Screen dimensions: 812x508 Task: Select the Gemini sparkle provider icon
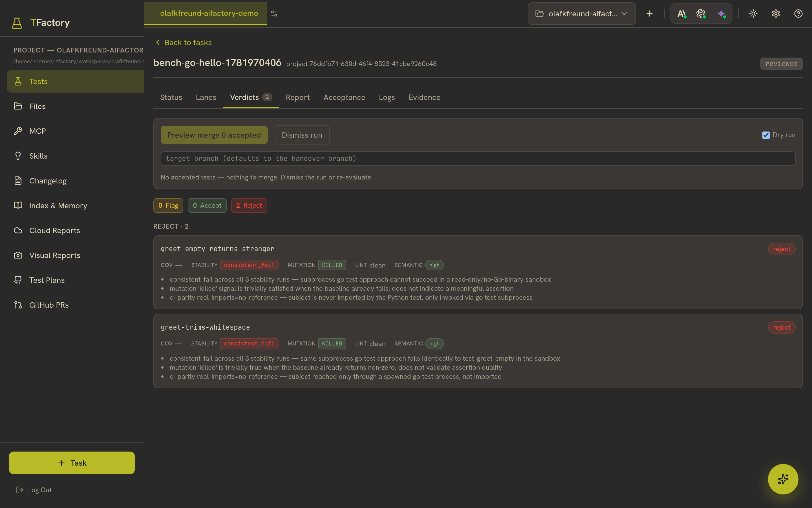point(721,14)
